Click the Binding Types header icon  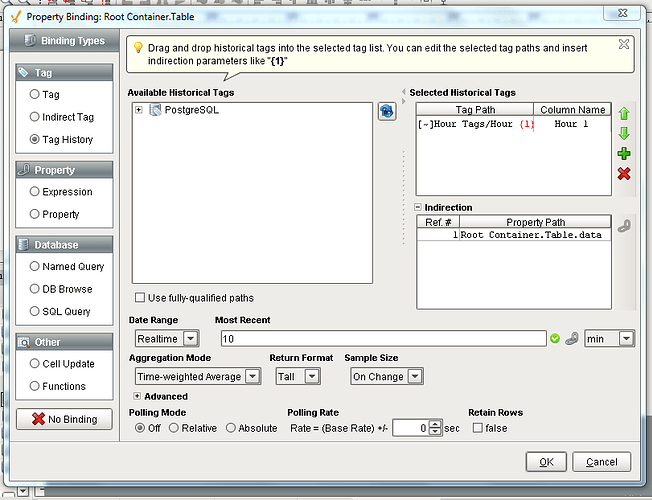click(30, 40)
